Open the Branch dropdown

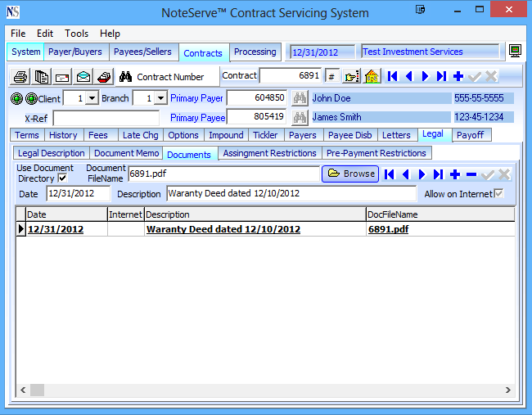(x=160, y=98)
